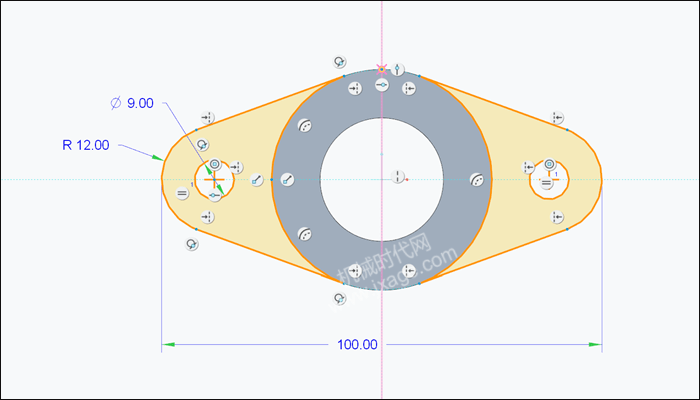Image resolution: width=700 pixels, height=400 pixels.
Task: Select vertical constraint icon at ring center
Action: 397,176
